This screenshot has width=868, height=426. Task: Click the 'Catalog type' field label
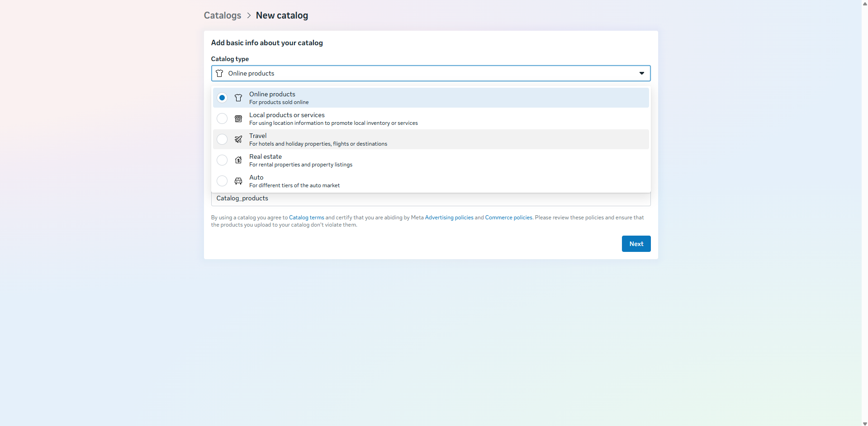(230, 59)
